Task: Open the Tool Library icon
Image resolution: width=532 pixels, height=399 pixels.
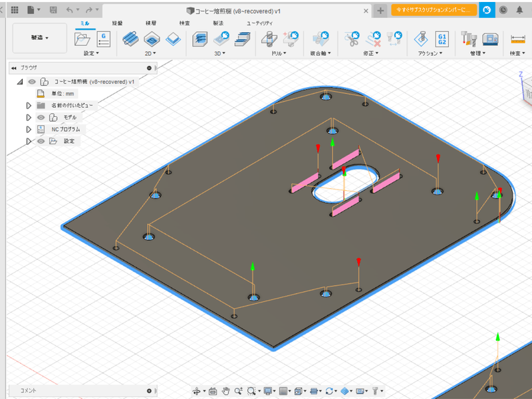Action: (x=470, y=39)
